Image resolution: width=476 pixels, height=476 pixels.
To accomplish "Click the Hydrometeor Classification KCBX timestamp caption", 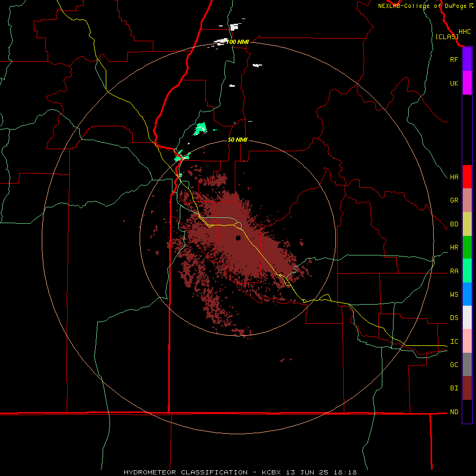I will pos(240,472).
